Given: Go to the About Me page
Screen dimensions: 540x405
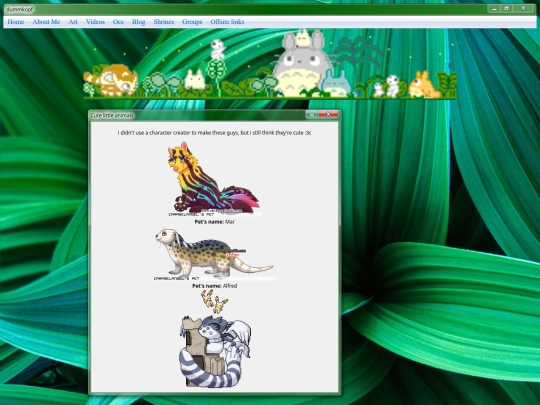Looking at the screenshot, I should tap(46, 22).
